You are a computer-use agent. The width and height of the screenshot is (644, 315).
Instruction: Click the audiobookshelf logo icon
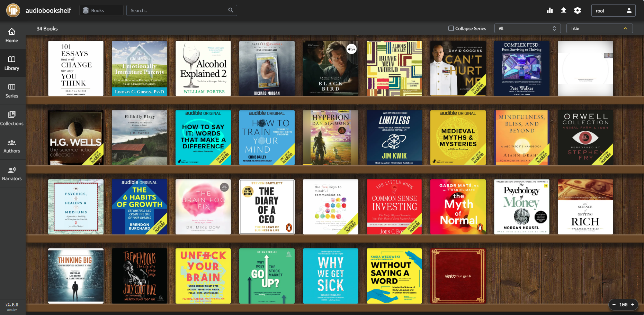pos(13,10)
